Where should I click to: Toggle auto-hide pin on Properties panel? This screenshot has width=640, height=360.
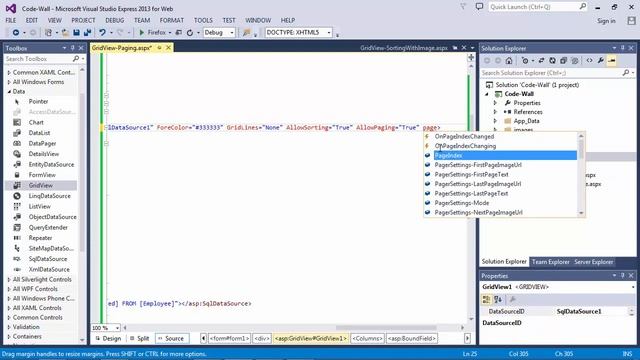coord(622,276)
